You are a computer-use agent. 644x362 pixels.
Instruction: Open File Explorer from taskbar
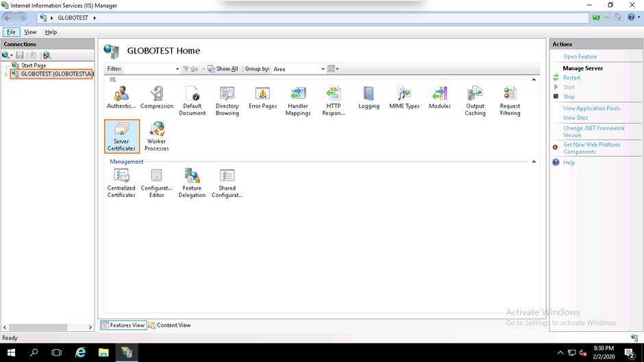click(103, 352)
